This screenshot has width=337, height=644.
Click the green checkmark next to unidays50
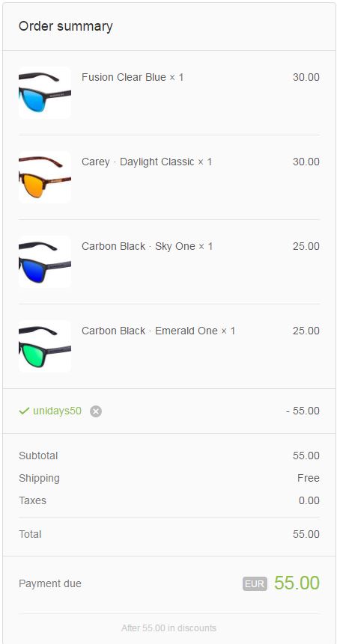pos(24,411)
